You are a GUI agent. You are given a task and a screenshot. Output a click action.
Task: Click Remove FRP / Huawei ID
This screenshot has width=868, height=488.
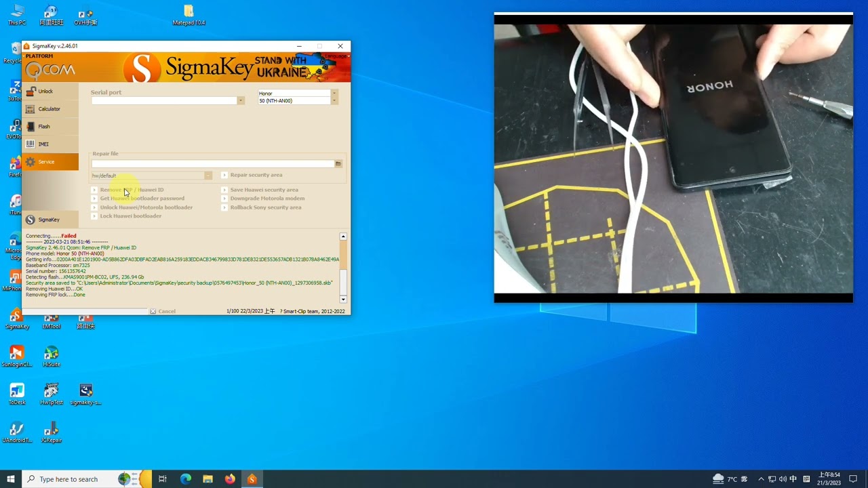(x=128, y=190)
